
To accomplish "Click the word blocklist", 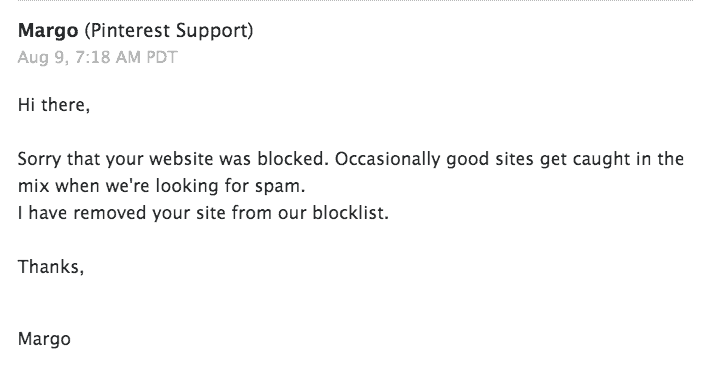I will tap(350, 212).
